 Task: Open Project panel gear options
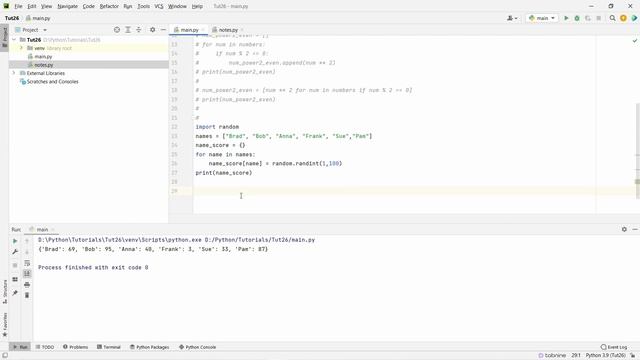[152, 30]
